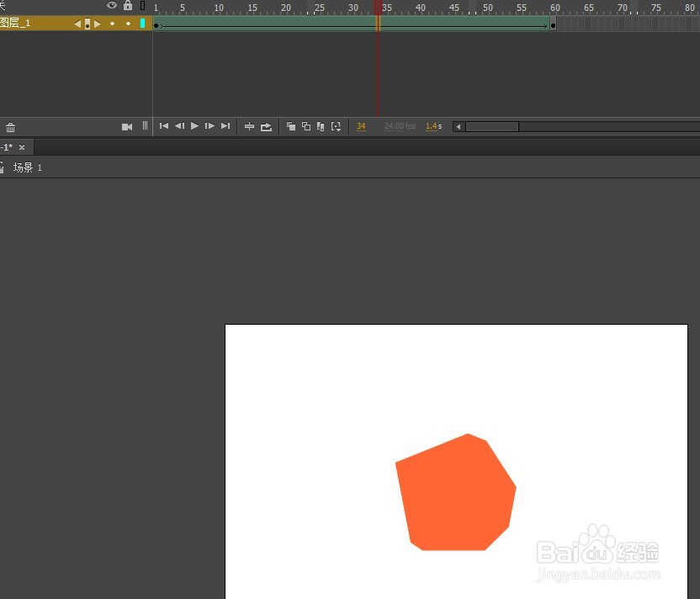
Task: Enable onion skin mode
Action: [290, 126]
